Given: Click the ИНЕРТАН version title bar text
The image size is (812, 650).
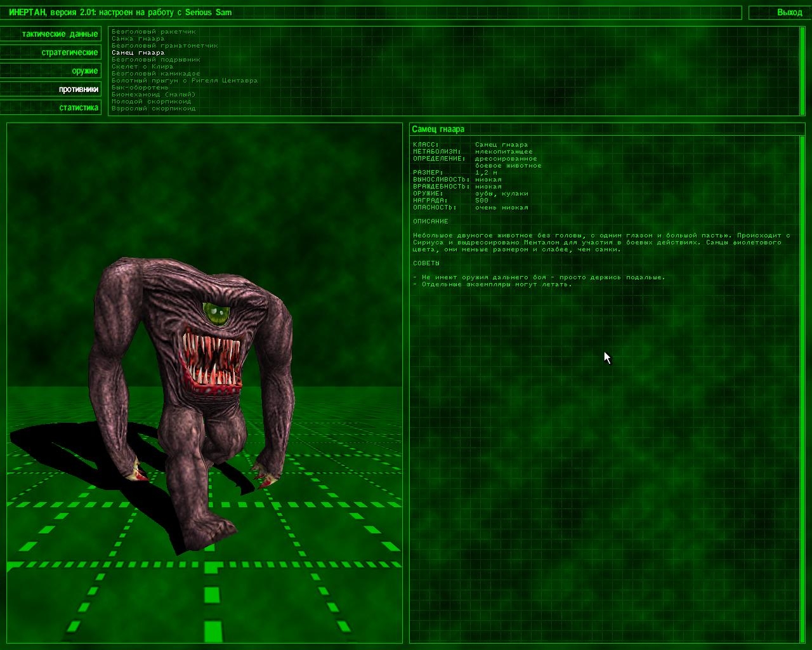Looking at the screenshot, I should pyautogui.click(x=121, y=12).
